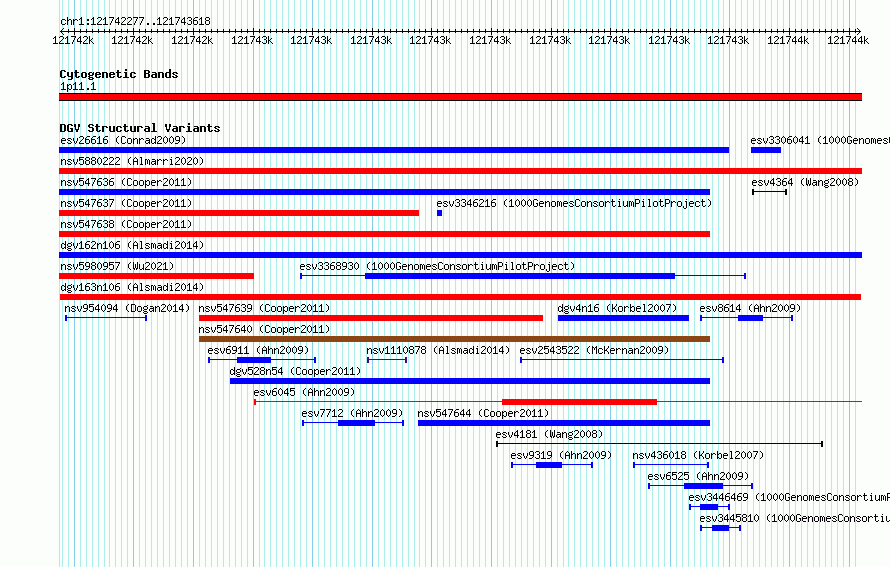Select the 1p11.1 cytogenetic band bar
The width and height of the screenshot is (890, 567).
(460, 97)
